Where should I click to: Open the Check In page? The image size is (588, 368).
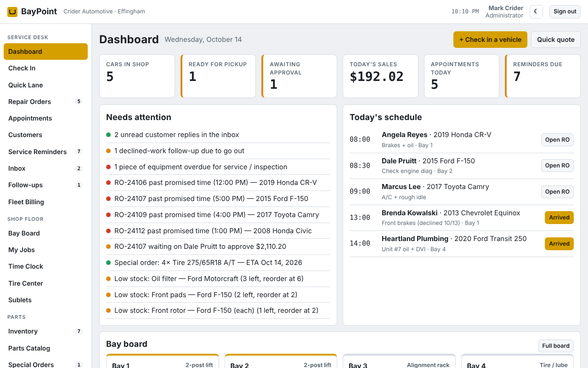[x=45, y=68]
